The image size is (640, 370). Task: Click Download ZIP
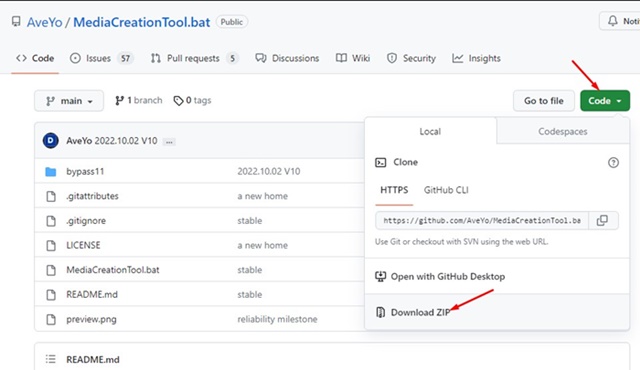pos(420,312)
